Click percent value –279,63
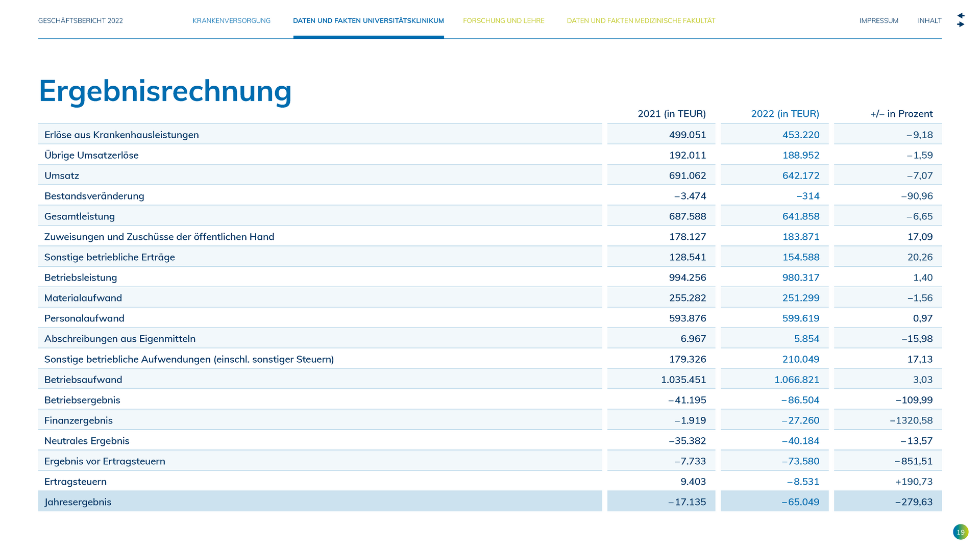The height and width of the screenshot is (551, 980). [x=914, y=502]
